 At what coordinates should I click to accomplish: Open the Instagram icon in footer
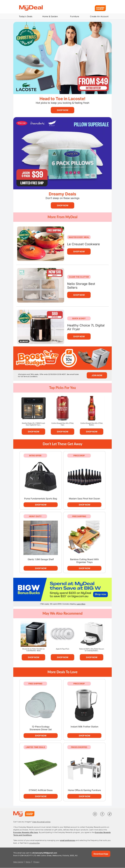pyautogui.click(x=95, y=814)
